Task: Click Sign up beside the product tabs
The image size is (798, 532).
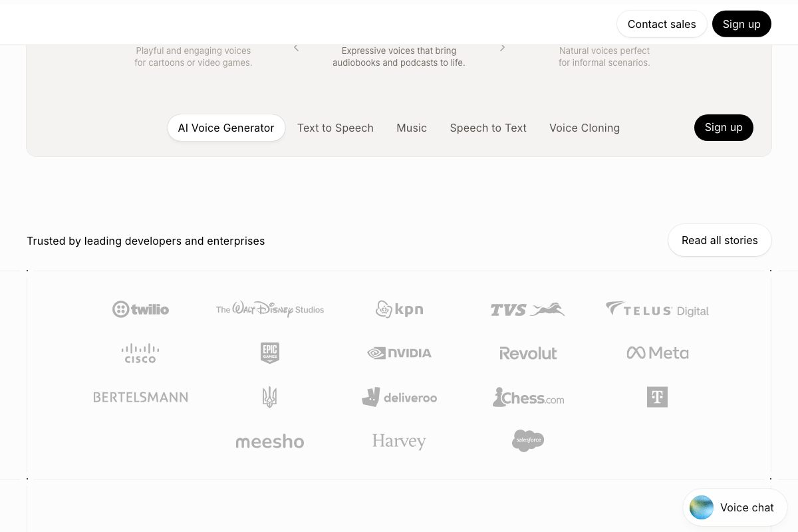Action: [724, 128]
